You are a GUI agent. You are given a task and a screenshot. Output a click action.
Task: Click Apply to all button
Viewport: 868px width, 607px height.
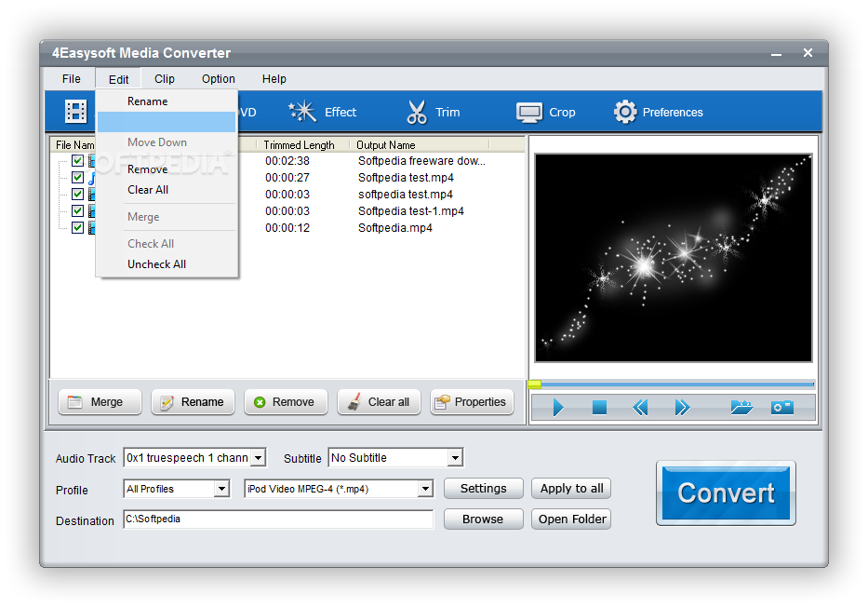point(571,489)
